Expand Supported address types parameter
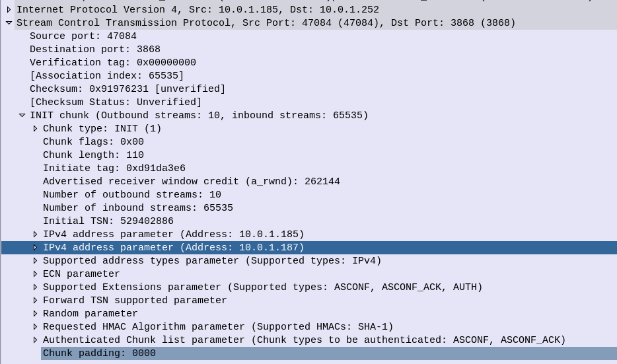Image resolution: width=617 pixels, height=364 pixels. coord(36,261)
